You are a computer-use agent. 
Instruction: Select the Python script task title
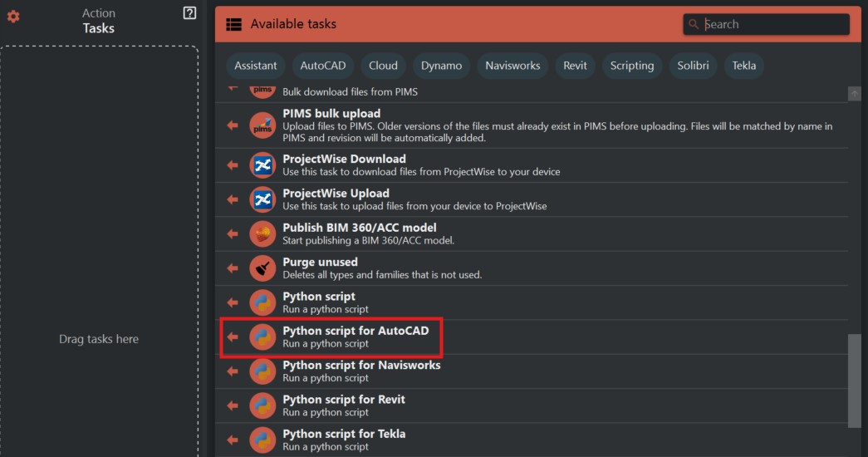pyautogui.click(x=319, y=297)
